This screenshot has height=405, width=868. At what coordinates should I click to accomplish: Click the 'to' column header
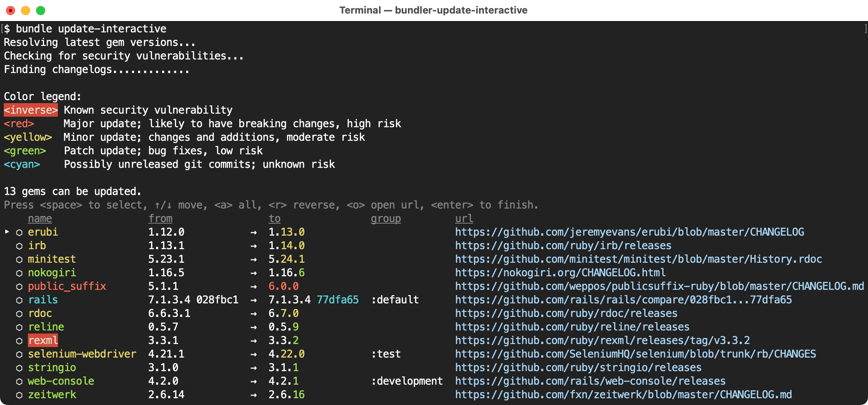click(x=275, y=218)
